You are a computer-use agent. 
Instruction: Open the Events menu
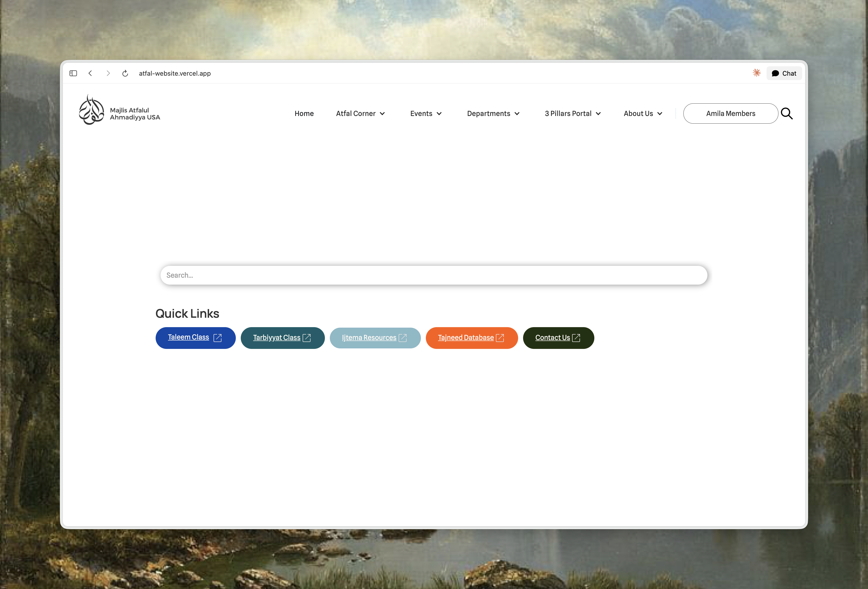[x=426, y=113]
